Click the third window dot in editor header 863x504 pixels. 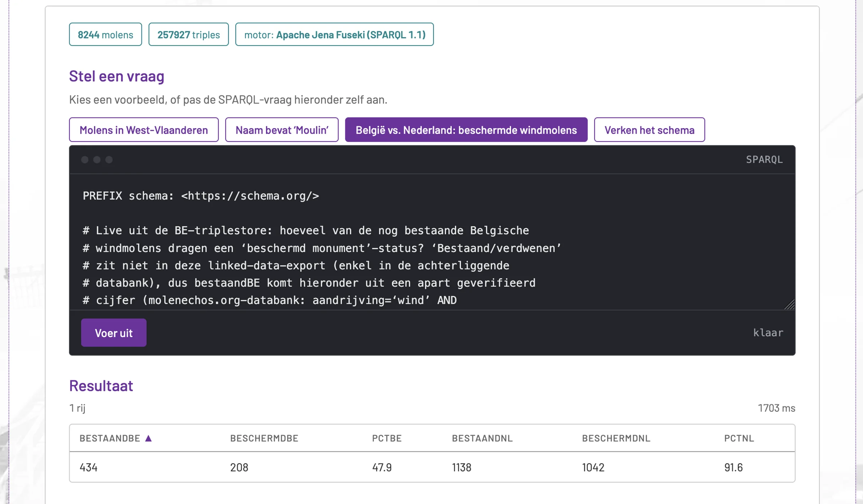109,159
